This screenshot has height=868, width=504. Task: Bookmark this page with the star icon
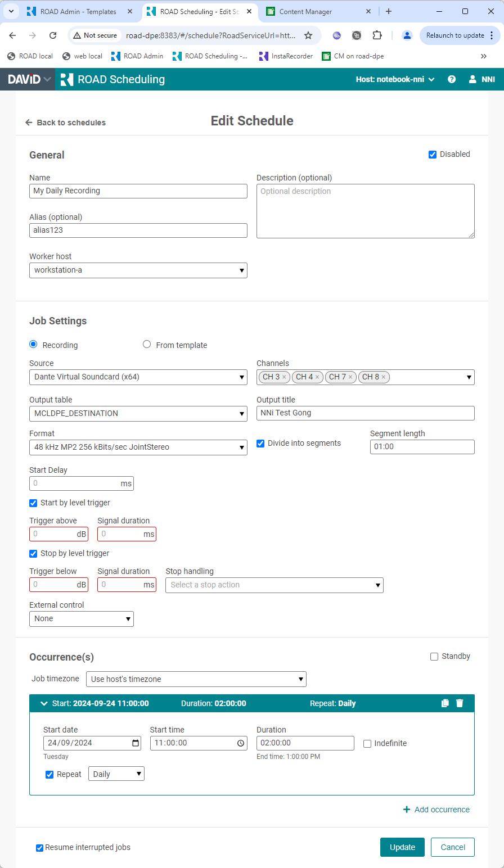(x=308, y=35)
